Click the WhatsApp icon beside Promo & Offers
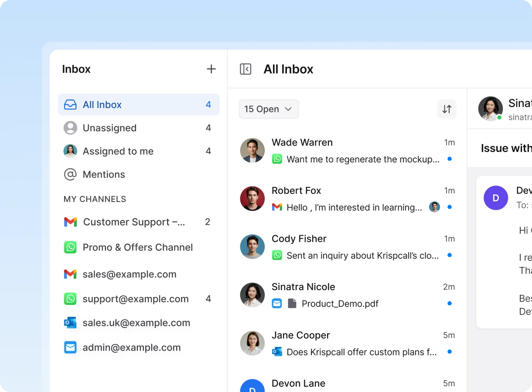The width and height of the screenshot is (532, 392). pos(70,247)
